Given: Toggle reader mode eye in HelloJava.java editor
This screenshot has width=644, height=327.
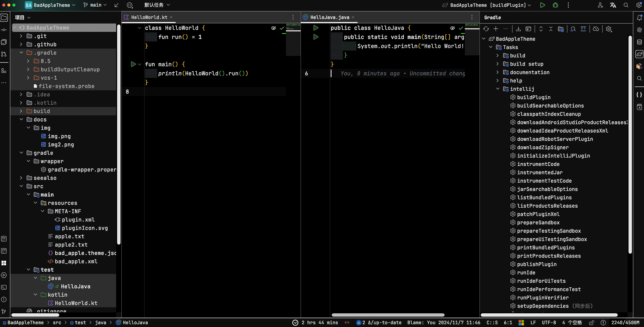Looking at the screenshot, I should (x=452, y=28).
